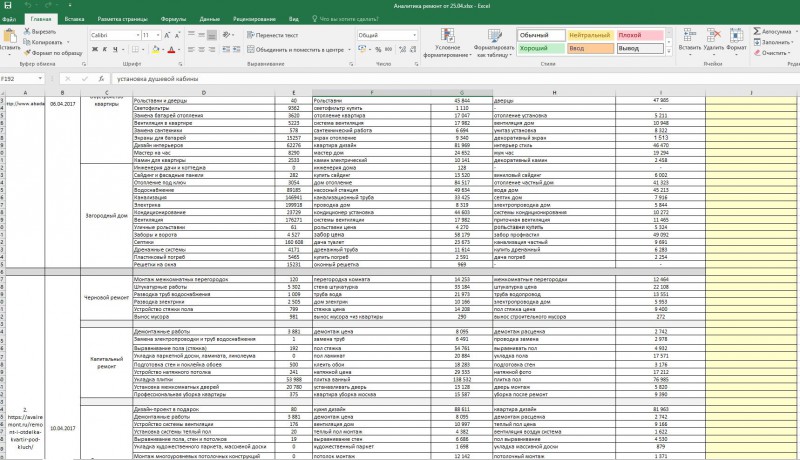Open the File tab
The width and height of the screenshot is (800, 460).
pos(9,19)
